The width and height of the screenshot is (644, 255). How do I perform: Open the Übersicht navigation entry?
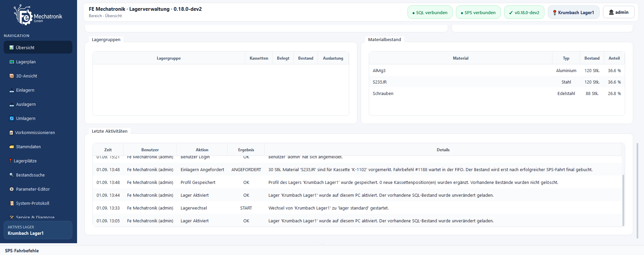(38, 47)
